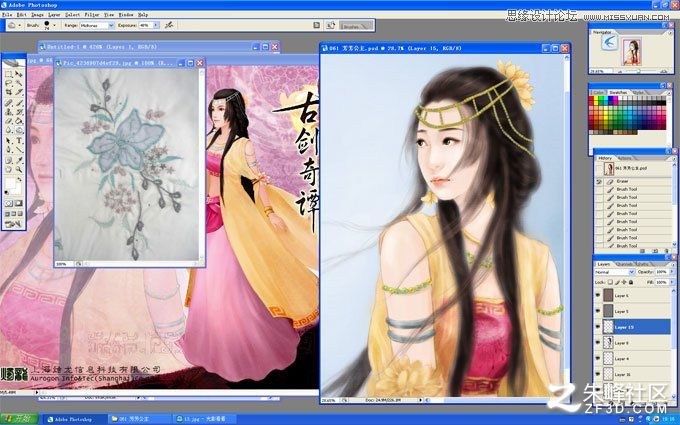Image resolution: width=680 pixels, height=425 pixels.
Task: Click Adobe Photoshop taskbar button
Action: (74, 419)
